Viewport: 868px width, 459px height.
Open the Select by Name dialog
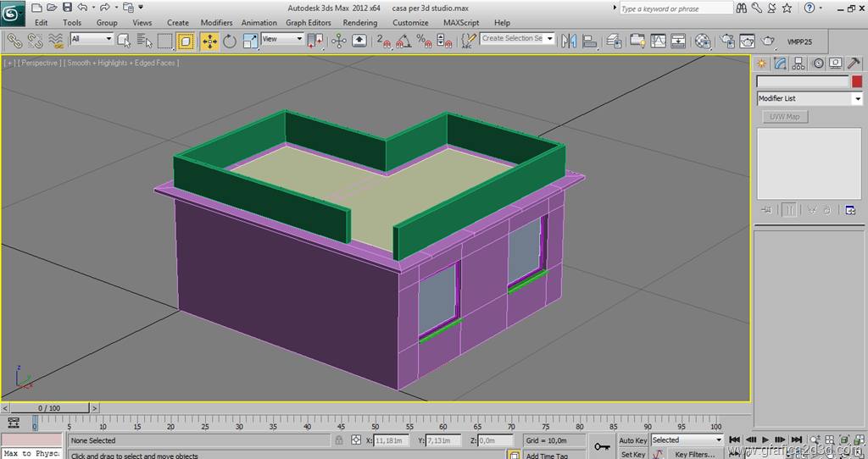[143, 41]
